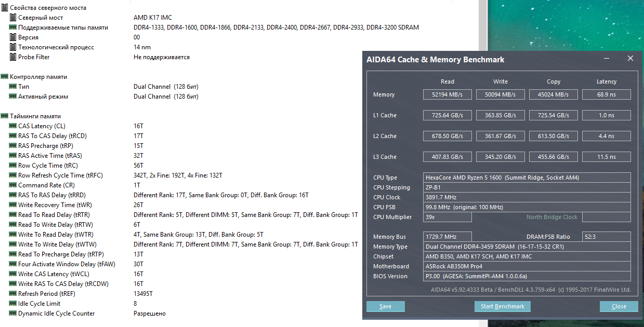This screenshot has height=327, width=644.
Task: Minimize the AIDA64 benchmark window
Action: pyautogui.click(x=607, y=59)
